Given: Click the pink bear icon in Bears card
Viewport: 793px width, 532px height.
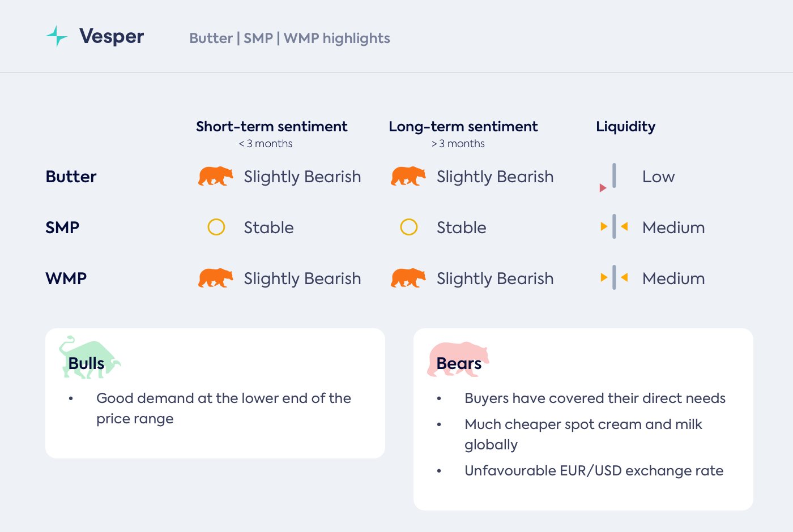Looking at the screenshot, I should pyautogui.click(x=458, y=358).
